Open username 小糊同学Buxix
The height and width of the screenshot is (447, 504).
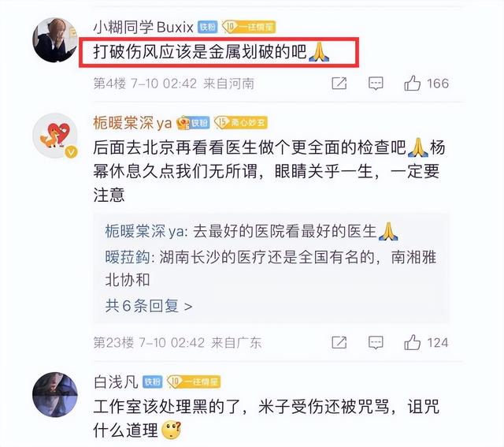pyautogui.click(x=143, y=27)
